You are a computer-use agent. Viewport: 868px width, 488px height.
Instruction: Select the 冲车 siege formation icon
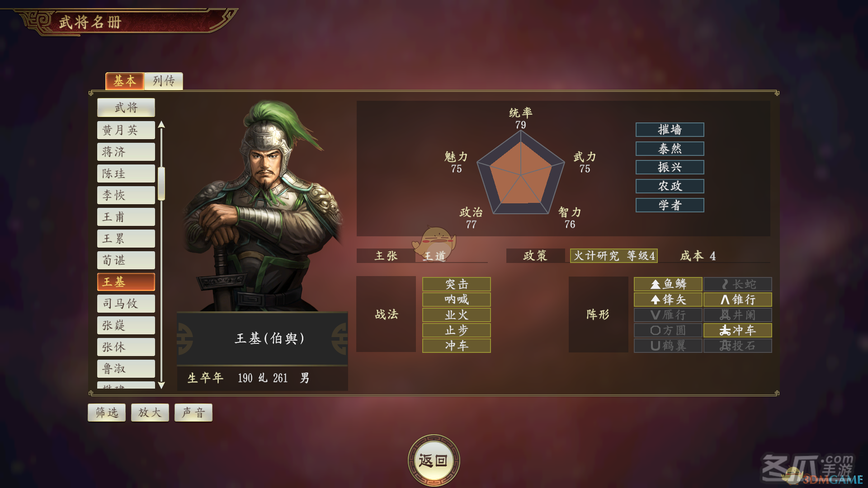tap(737, 330)
